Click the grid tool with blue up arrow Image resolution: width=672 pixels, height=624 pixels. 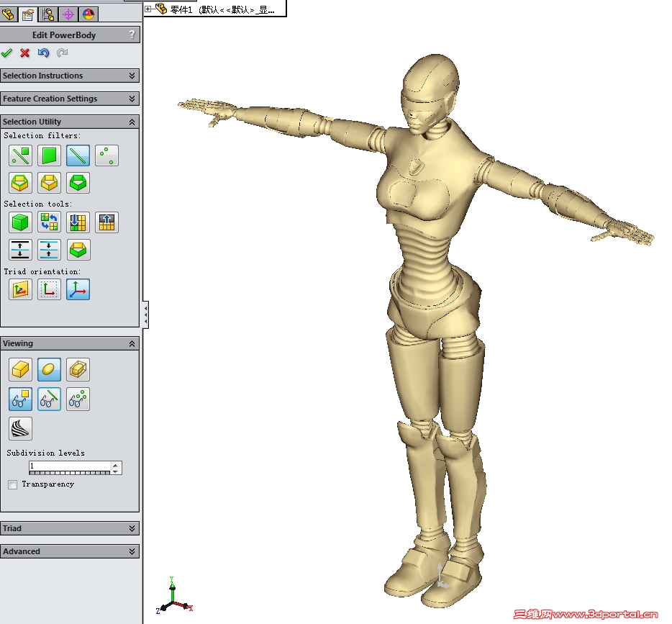click(106, 222)
